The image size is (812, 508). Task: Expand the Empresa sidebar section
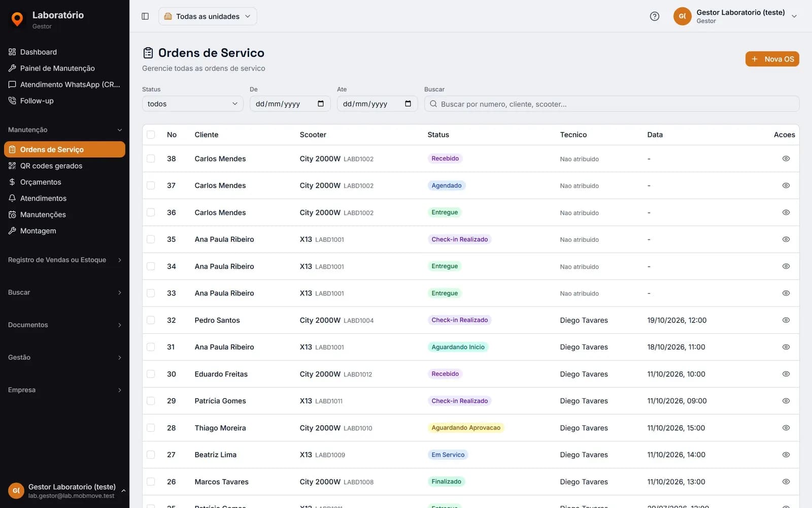[64, 390]
